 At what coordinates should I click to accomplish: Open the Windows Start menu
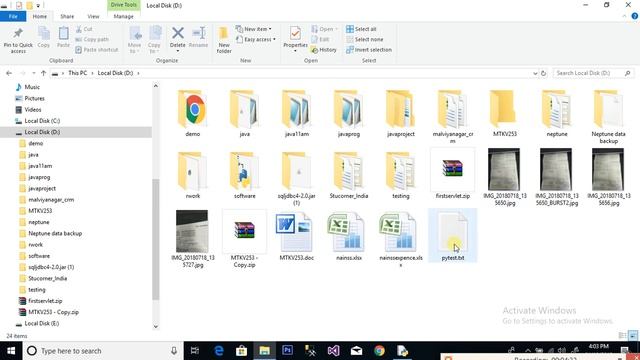pos(11,351)
